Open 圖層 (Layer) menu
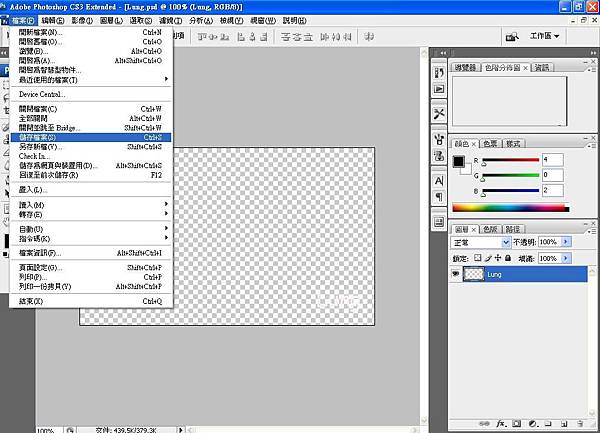 pyautogui.click(x=111, y=21)
